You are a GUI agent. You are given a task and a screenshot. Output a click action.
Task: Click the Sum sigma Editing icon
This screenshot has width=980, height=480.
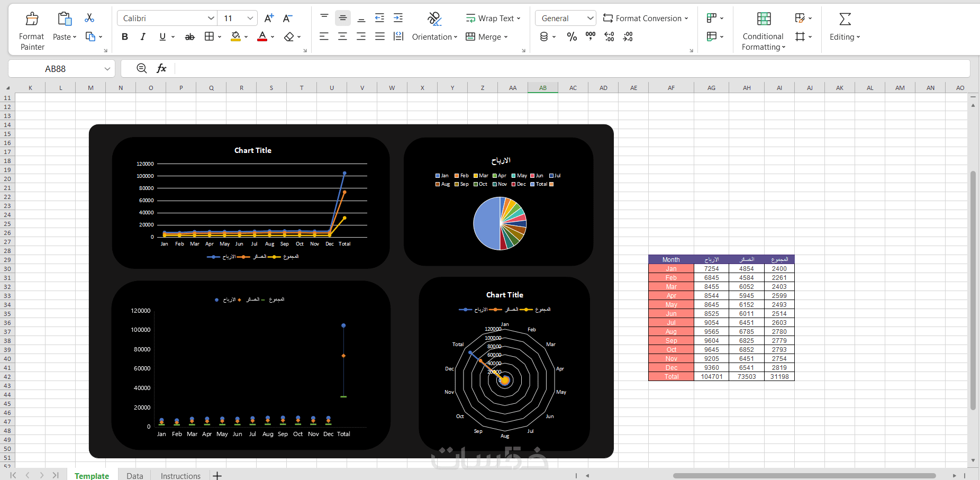coord(845,19)
